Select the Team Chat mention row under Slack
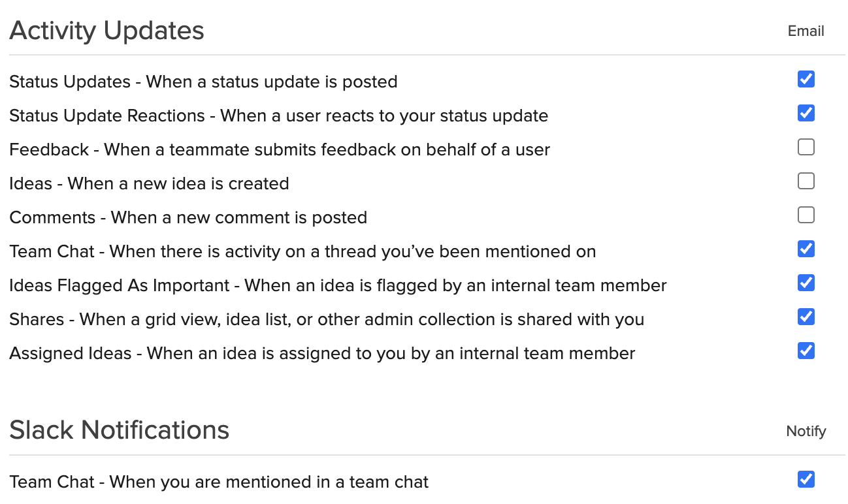848x504 pixels. (x=219, y=482)
